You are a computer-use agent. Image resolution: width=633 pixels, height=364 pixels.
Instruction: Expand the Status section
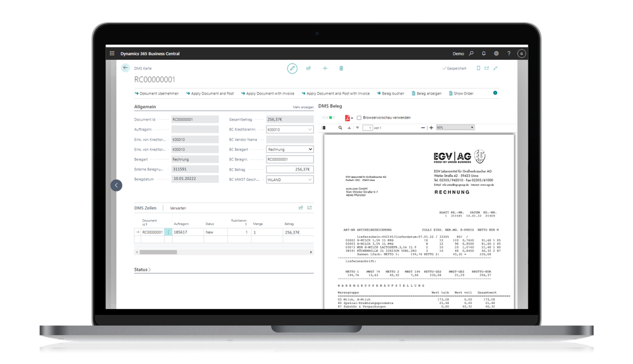tap(142, 269)
